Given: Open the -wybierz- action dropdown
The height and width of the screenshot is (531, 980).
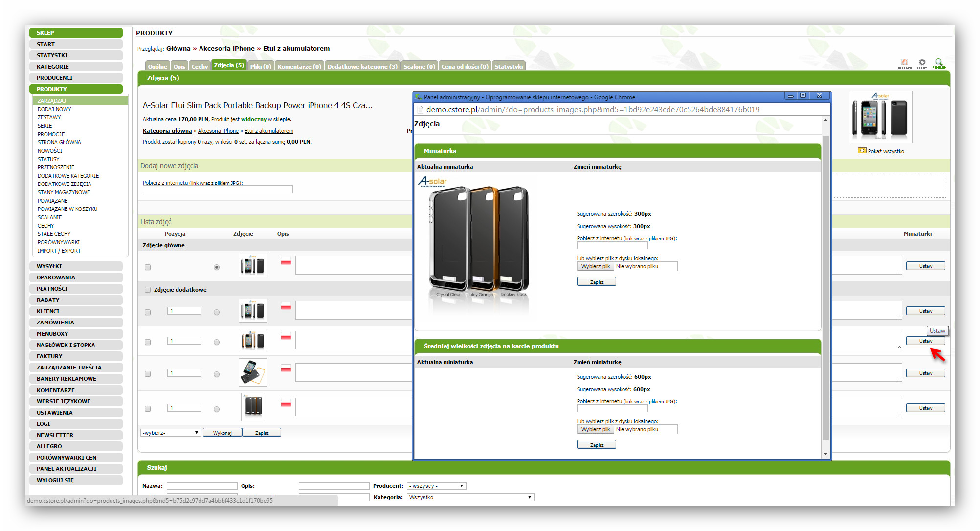Looking at the screenshot, I should 171,433.
